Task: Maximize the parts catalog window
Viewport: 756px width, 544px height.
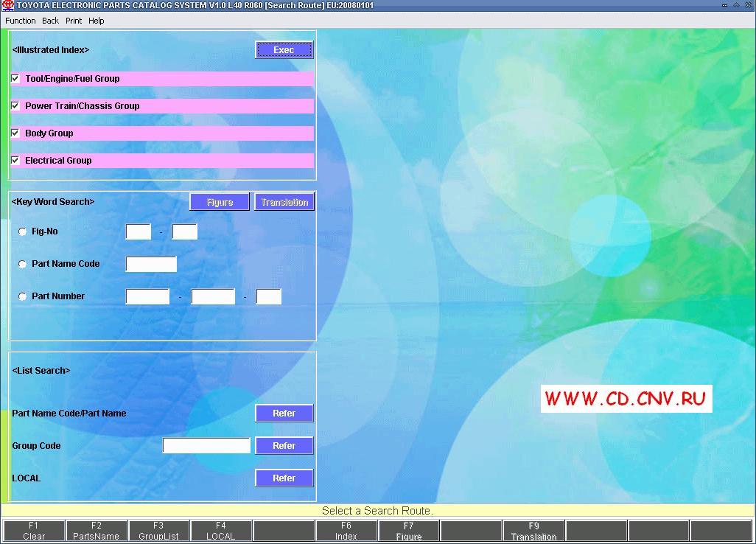Action: point(737,5)
